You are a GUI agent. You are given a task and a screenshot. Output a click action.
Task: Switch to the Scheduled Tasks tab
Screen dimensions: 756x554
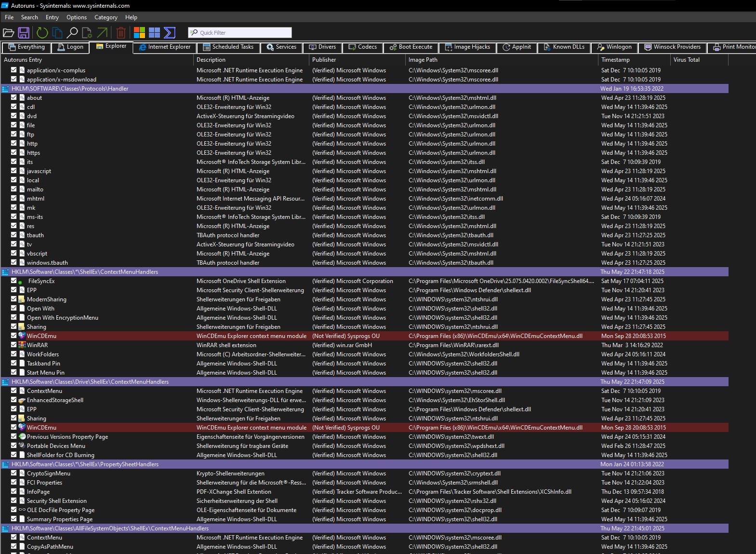228,47
